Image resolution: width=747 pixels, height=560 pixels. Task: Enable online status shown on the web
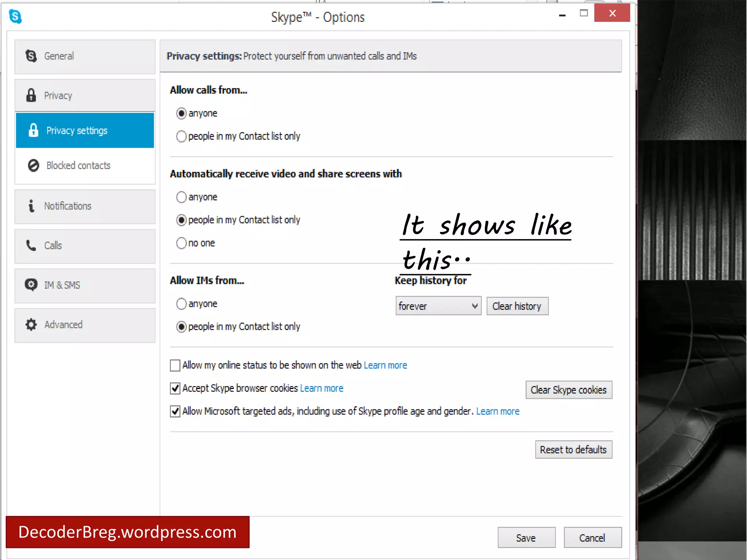point(175,365)
